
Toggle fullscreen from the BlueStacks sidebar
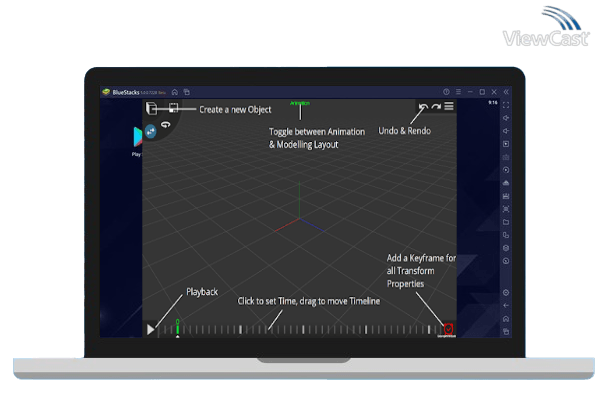[506, 105]
